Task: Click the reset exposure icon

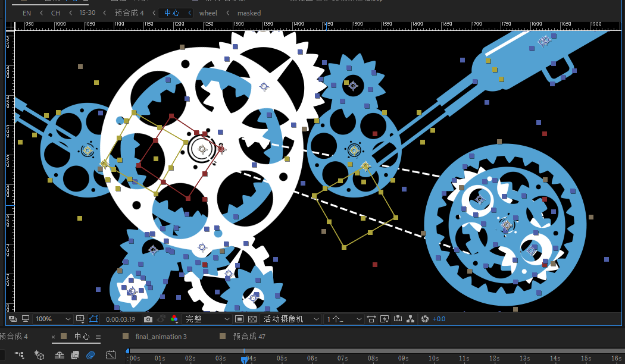Action: (425, 319)
